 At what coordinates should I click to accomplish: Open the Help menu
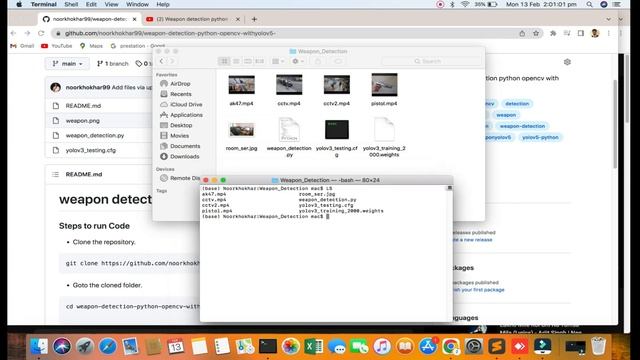tap(163, 4)
